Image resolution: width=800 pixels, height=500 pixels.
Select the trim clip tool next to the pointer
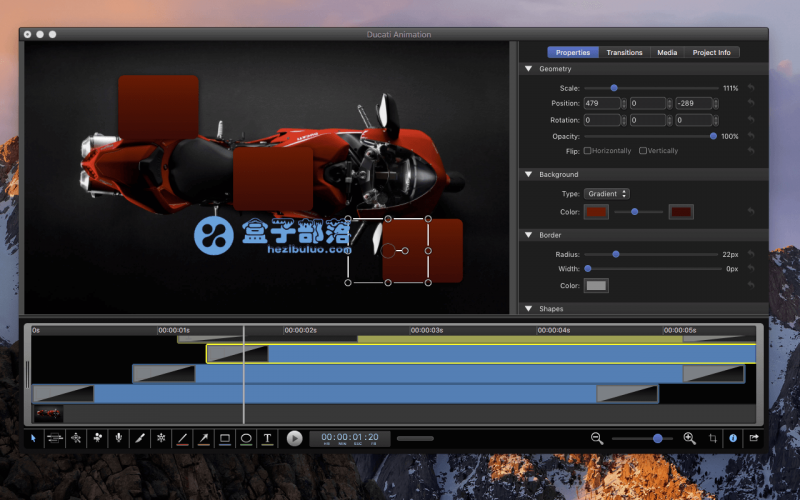pos(55,438)
